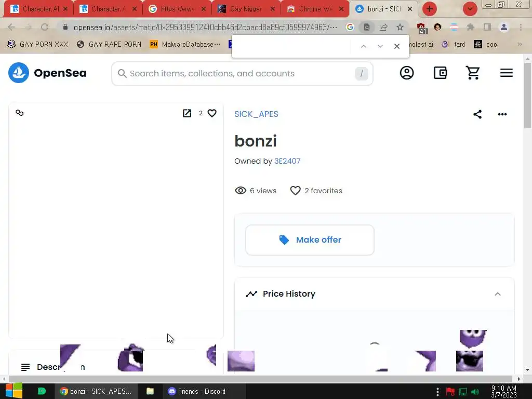View site info via the lock icon
The height and width of the screenshot is (399, 532).
(x=65, y=27)
